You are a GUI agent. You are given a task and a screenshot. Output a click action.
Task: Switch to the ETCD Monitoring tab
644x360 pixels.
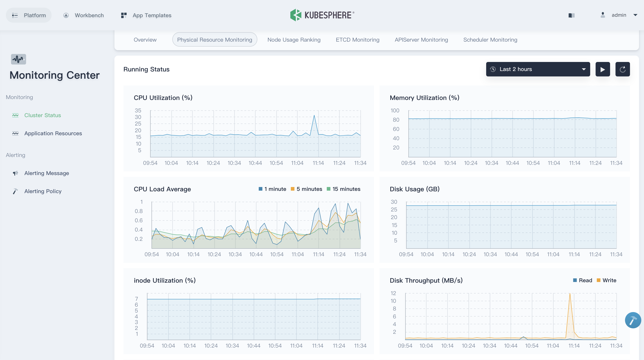coord(357,40)
